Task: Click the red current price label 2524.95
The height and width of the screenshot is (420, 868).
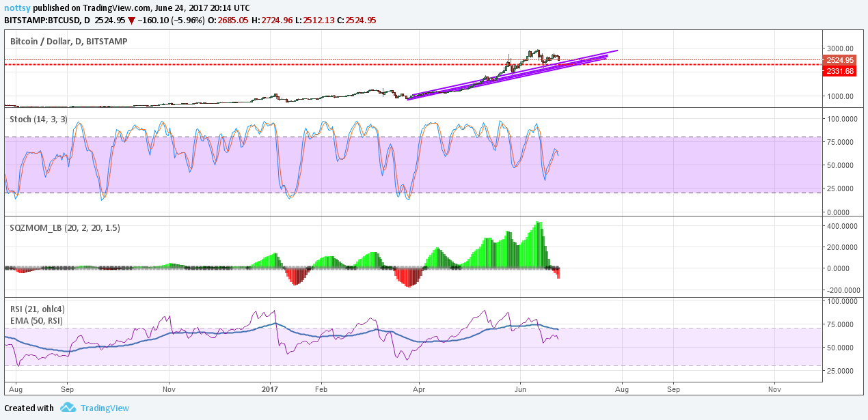Action: pyautogui.click(x=840, y=61)
